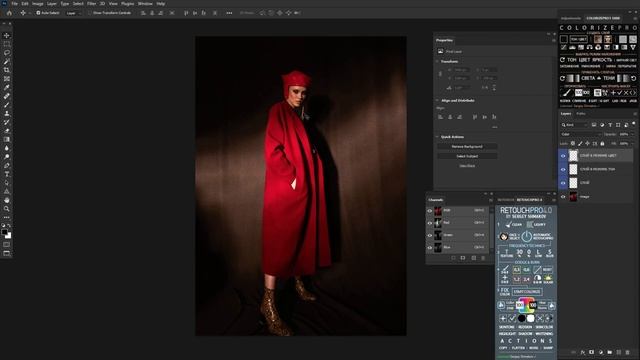
Task: Click the color wheel in RetouchPro panel
Action: click(527, 304)
